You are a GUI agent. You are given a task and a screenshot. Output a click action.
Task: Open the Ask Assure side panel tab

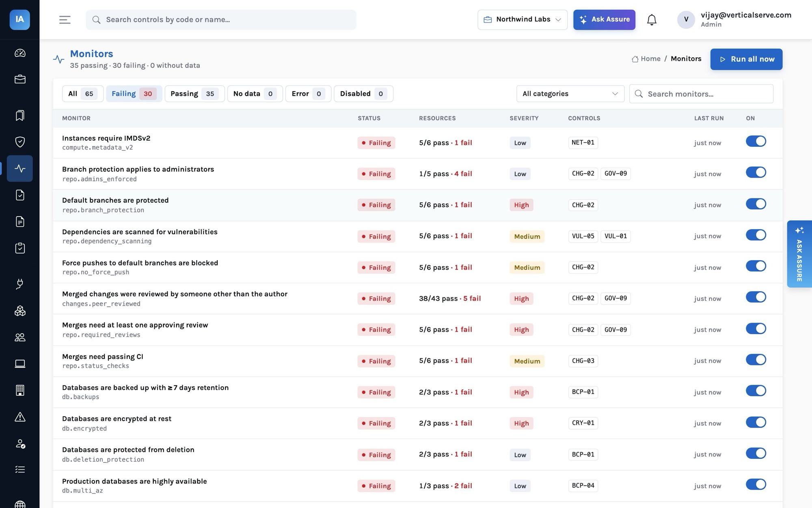point(799,254)
